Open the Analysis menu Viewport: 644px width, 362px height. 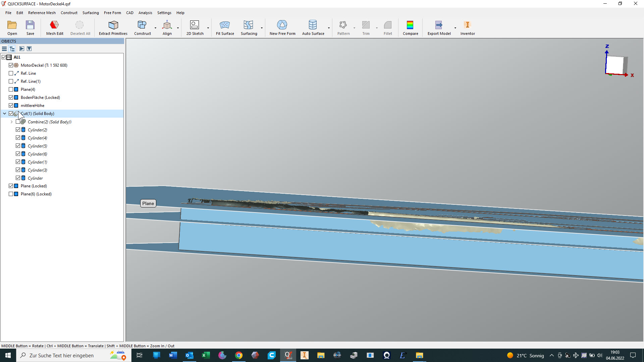pos(145,13)
